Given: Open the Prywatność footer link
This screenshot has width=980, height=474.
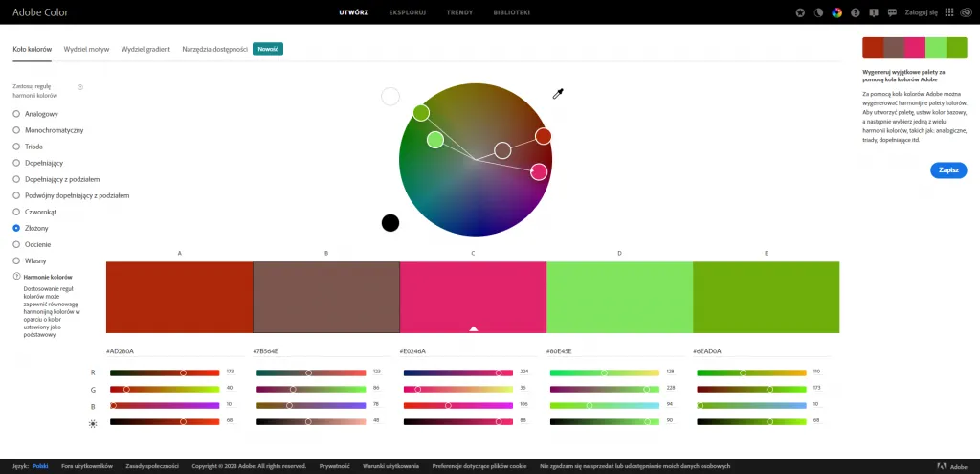Looking at the screenshot, I should (x=334, y=466).
